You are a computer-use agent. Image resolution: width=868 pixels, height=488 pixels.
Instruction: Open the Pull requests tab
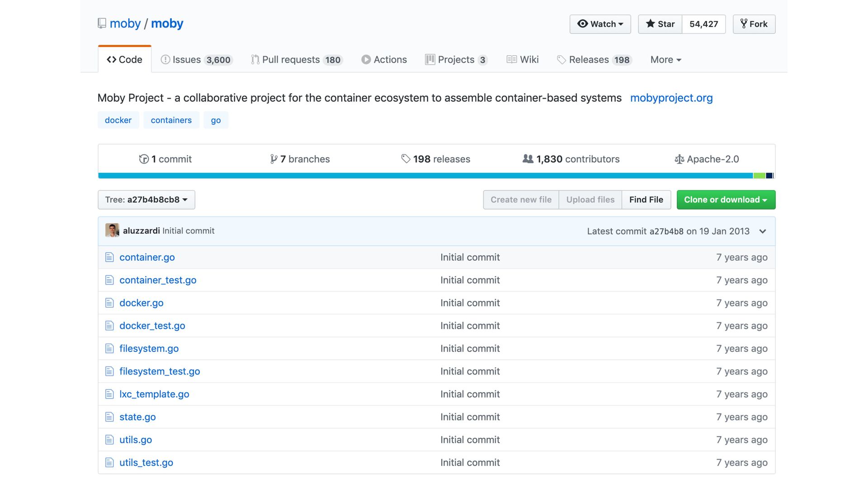pos(297,60)
